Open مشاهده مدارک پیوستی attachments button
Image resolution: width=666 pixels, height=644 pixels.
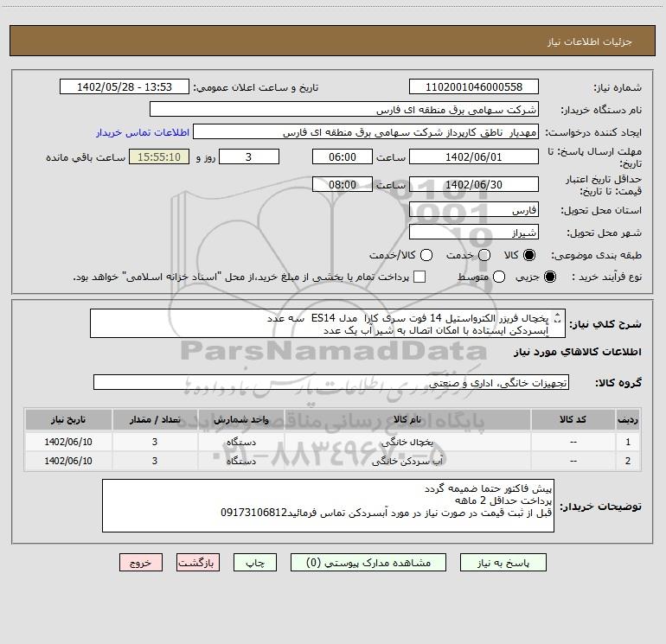[x=368, y=563]
